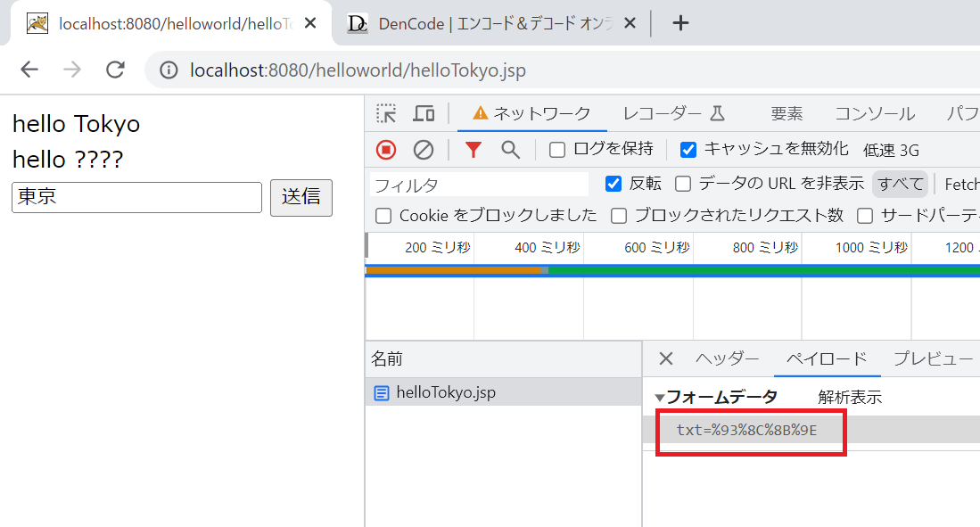980x527 pixels.
Task: Select the すべて request type filter
Action: pyautogui.click(x=900, y=183)
